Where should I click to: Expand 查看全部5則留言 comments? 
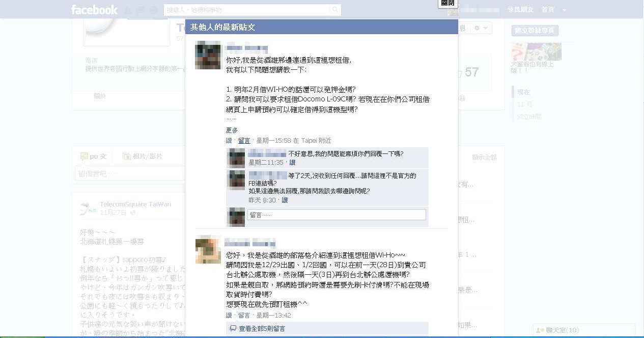click(x=261, y=329)
